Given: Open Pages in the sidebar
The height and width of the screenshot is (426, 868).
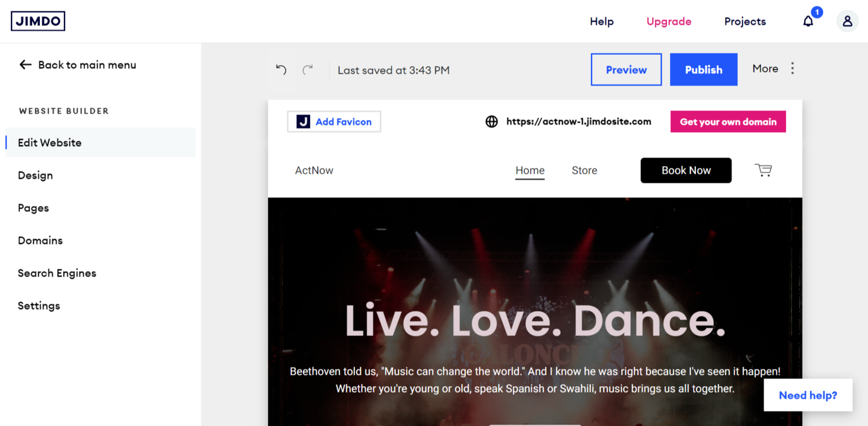Looking at the screenshot, I should pos(33,208).
